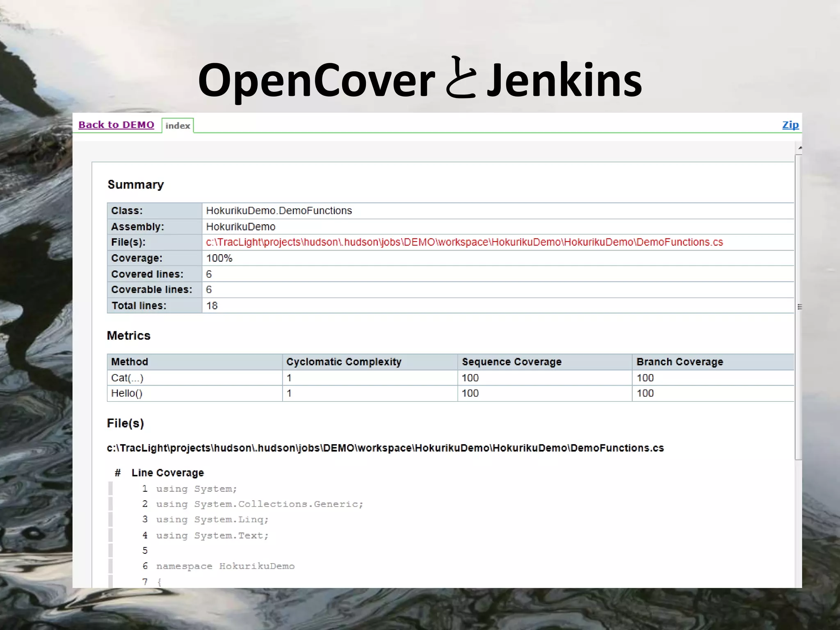Click the Coverage: label cell
The height and width of the screenshot is (630, 840).
(x=155, y=258)
